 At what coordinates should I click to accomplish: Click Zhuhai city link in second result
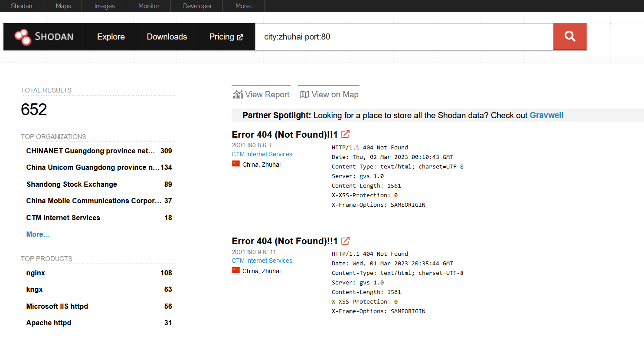coord(271,271)
